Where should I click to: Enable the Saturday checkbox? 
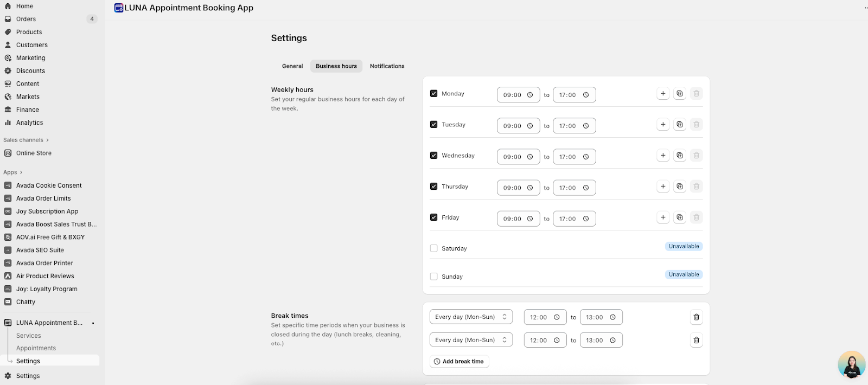(434, 248)
